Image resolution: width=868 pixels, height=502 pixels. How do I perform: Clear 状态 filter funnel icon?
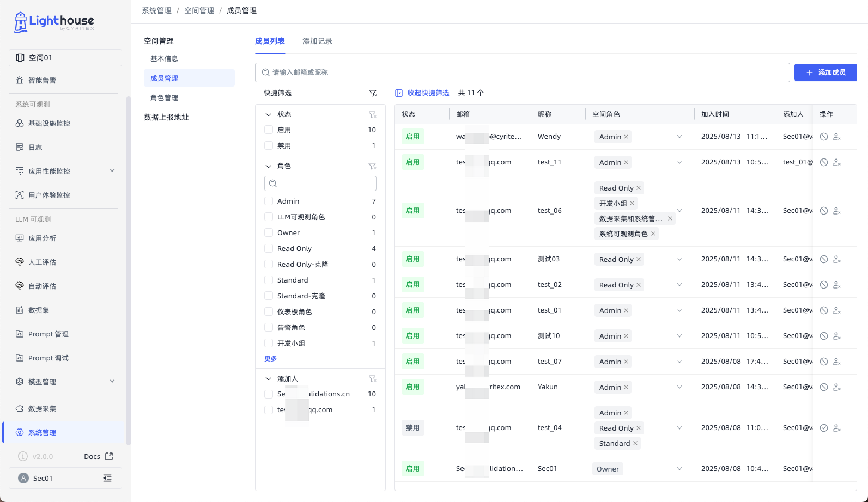click(372, 114)
